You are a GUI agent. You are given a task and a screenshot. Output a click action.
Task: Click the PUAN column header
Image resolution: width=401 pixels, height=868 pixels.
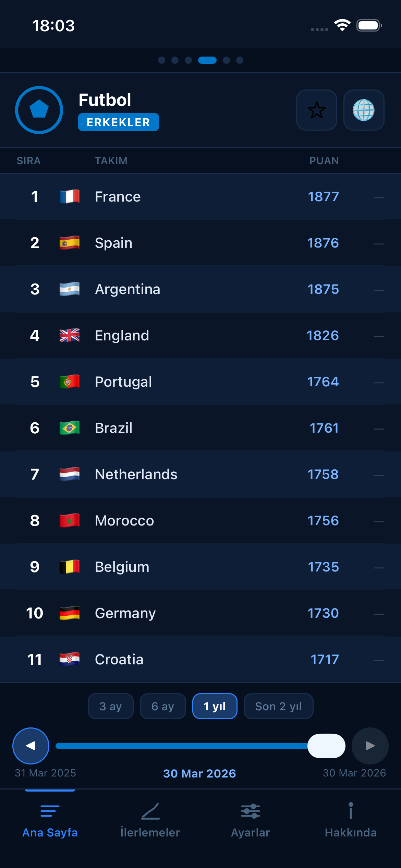324,160
